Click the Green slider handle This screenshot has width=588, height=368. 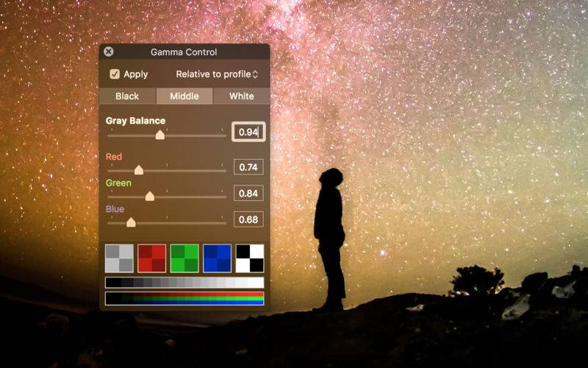coord(150,196)
